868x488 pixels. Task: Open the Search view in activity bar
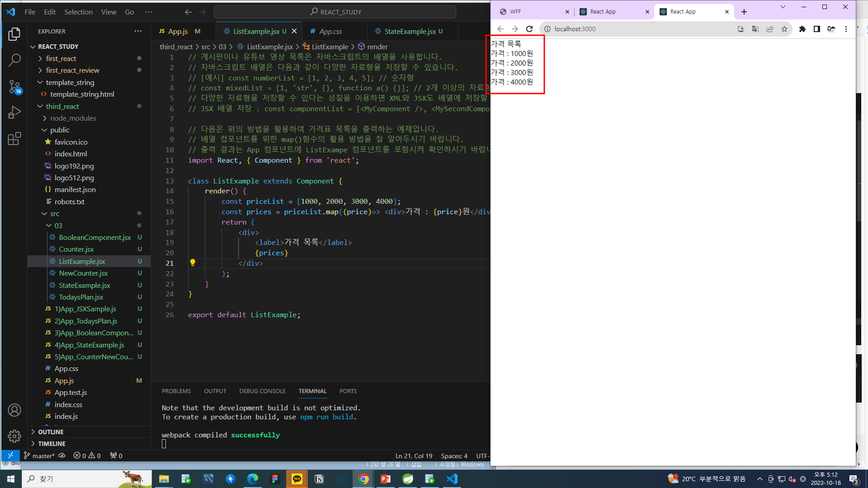[x=14, y=60]
